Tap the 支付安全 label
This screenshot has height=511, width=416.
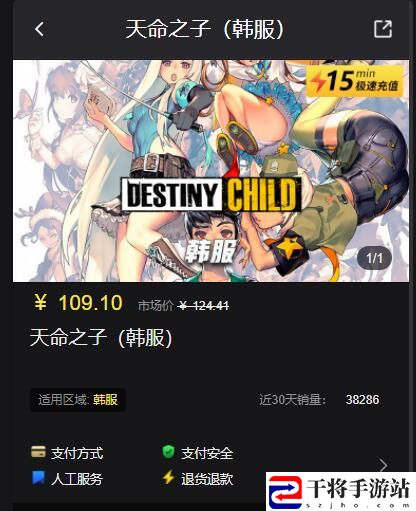[207, 453]
